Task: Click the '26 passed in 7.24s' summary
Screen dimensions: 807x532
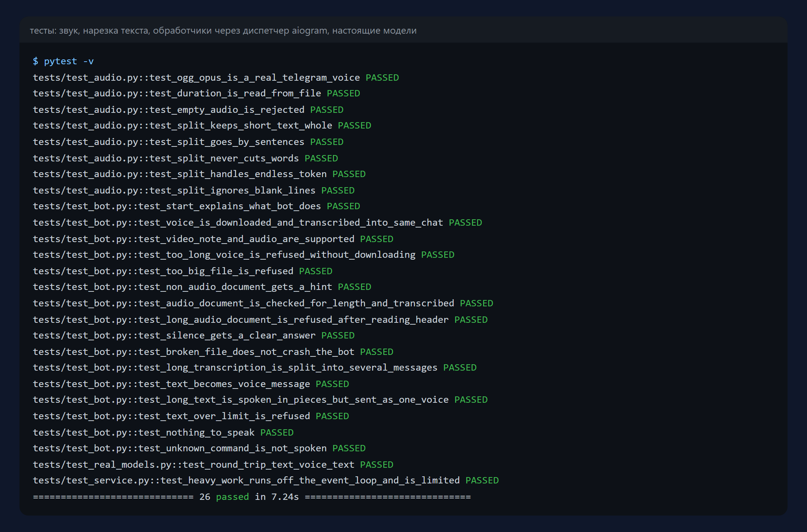Action: 249,497
